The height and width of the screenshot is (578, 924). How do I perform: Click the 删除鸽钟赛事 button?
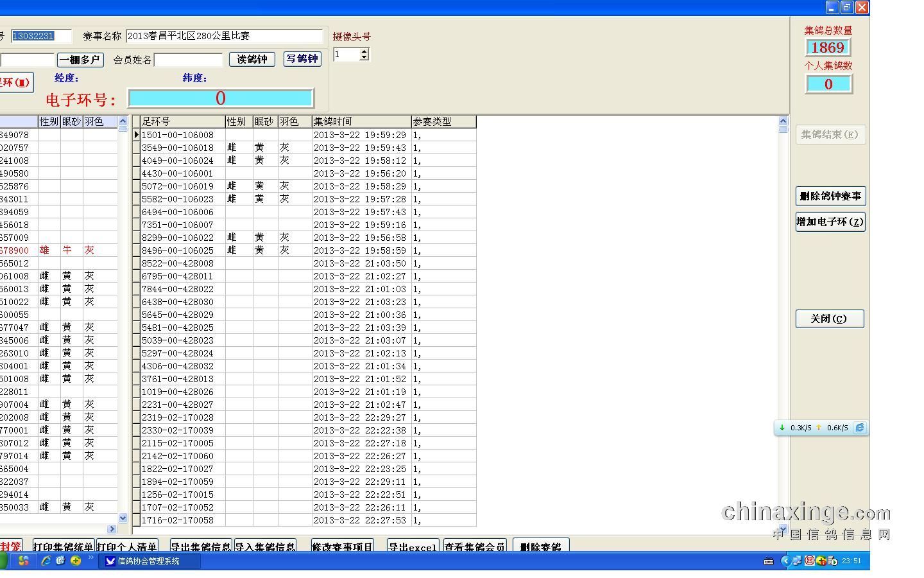tap(830, 196)
